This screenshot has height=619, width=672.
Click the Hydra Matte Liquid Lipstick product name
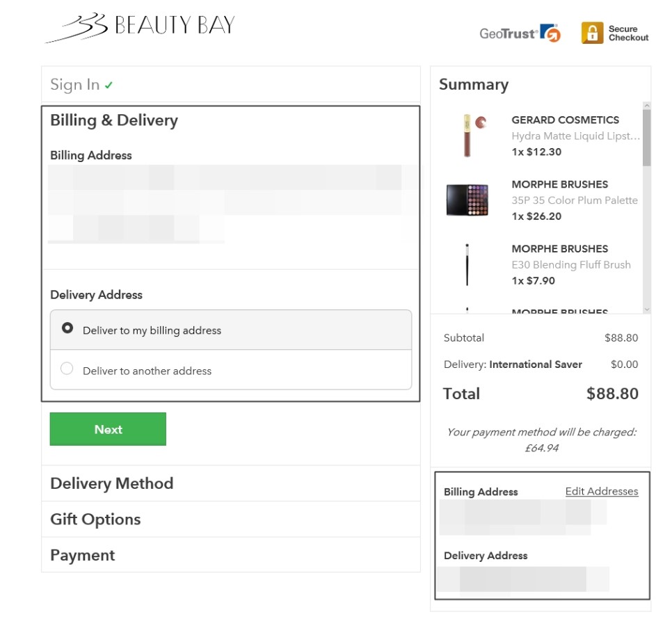click(x=575, y=136)
